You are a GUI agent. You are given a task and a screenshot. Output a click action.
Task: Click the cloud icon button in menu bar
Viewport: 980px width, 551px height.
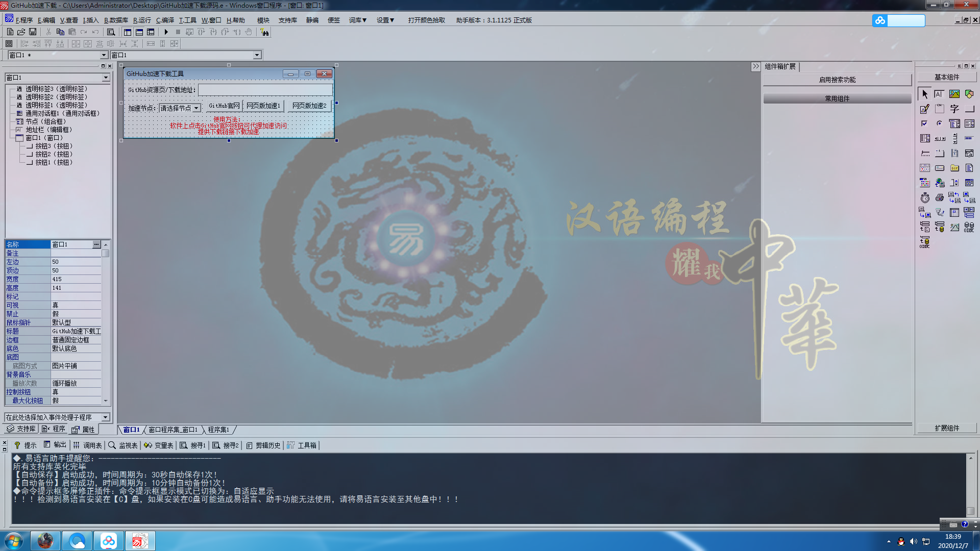[879, 20]
